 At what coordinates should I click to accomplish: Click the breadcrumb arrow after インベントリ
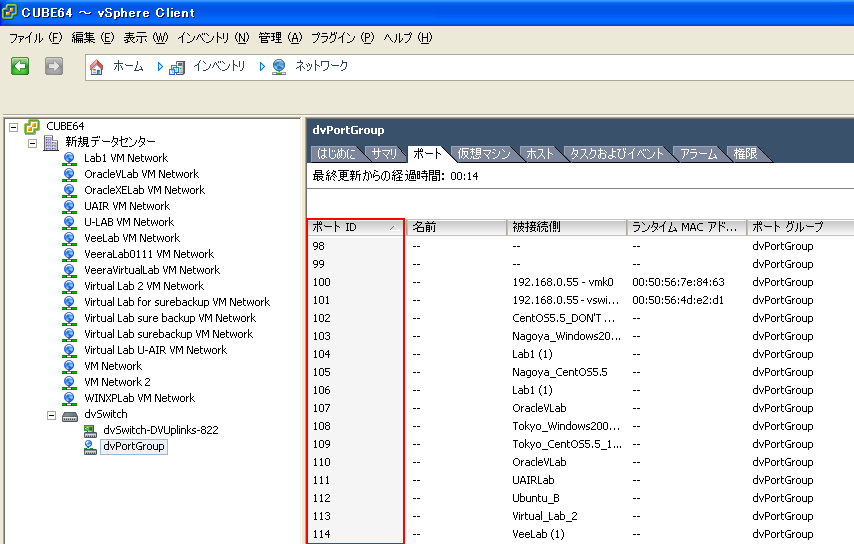(262, 66)
